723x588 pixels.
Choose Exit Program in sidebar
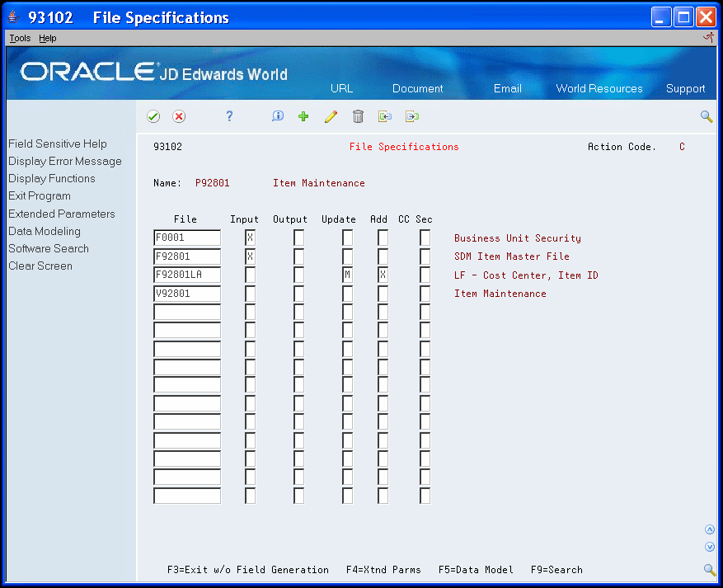click(x=40, y=196)
